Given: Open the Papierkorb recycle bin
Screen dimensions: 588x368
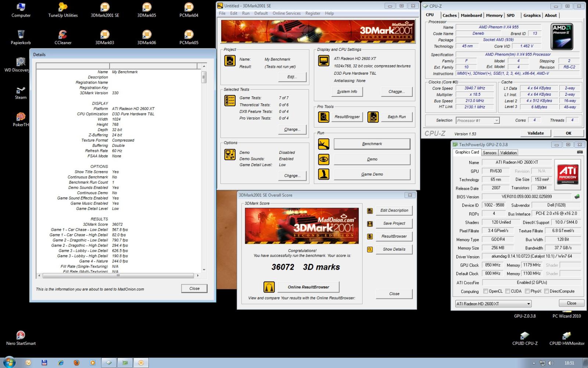Looking at the screenshot, I should pos(21,37).
